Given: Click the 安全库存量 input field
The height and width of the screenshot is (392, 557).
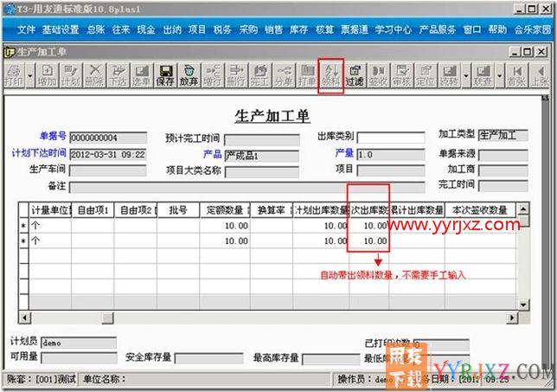Looking at the screenshot, I should pos(209,358).
